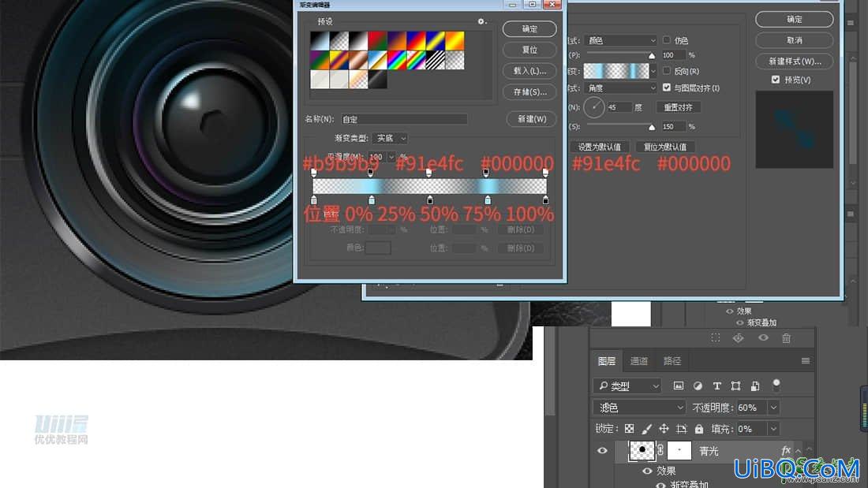Toggle the layer filtering on/off switch
Screen dimensions: 868x488
(x=776, y=385)
